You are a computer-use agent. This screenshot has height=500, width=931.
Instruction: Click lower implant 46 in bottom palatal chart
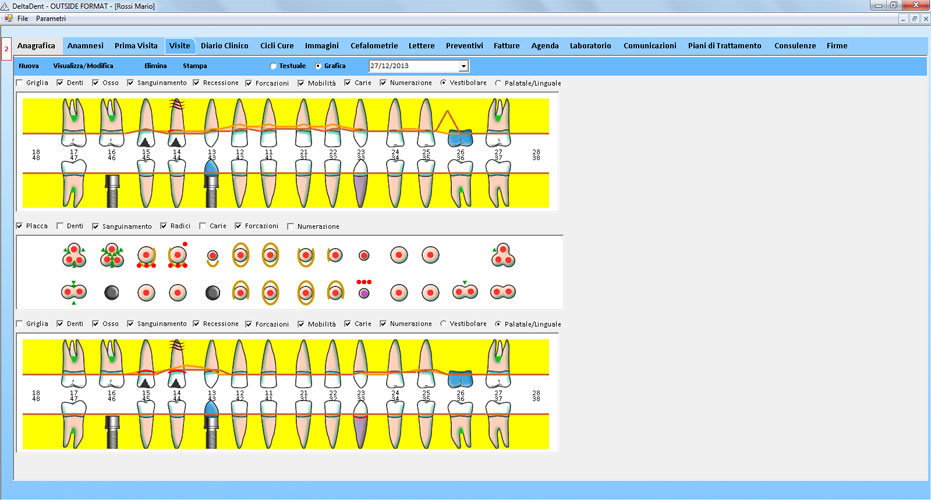tap(112, 431)
